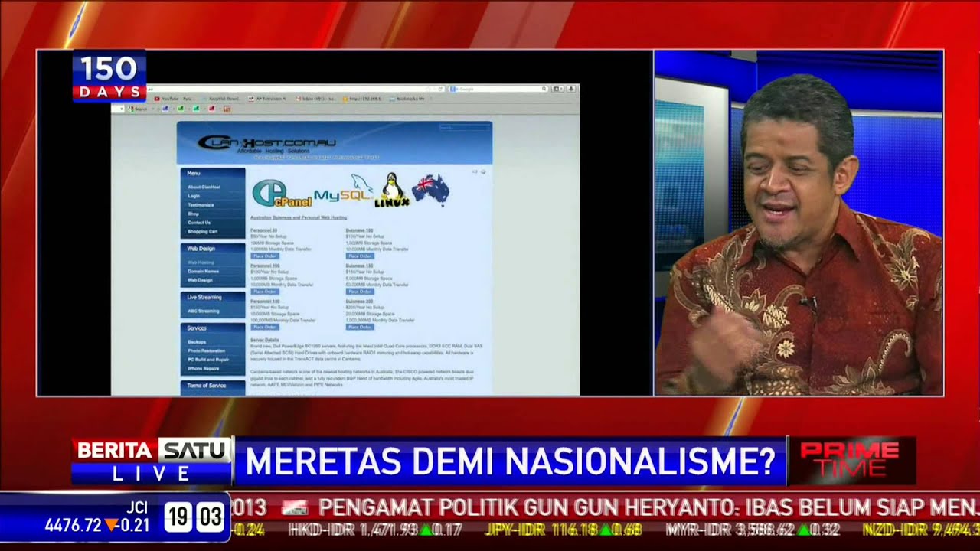Screen dimensions: 980x551
Task: Open the Contact Us menu link
Action: point(199,222)
